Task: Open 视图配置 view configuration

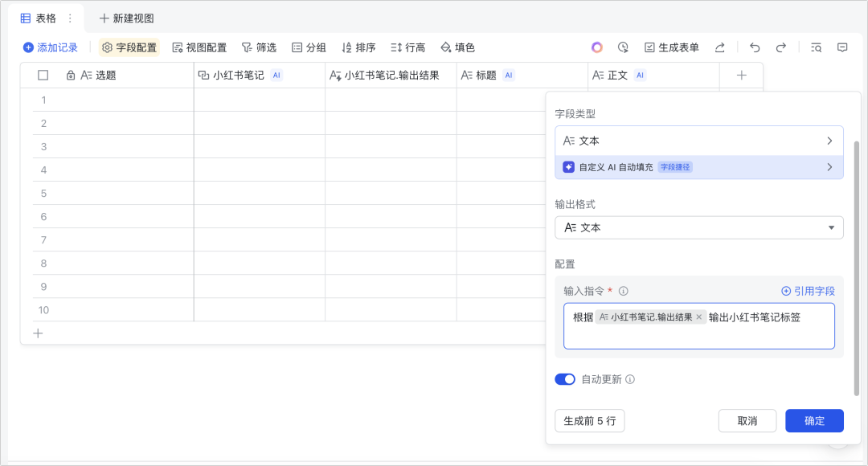Action: coord(200,47)
